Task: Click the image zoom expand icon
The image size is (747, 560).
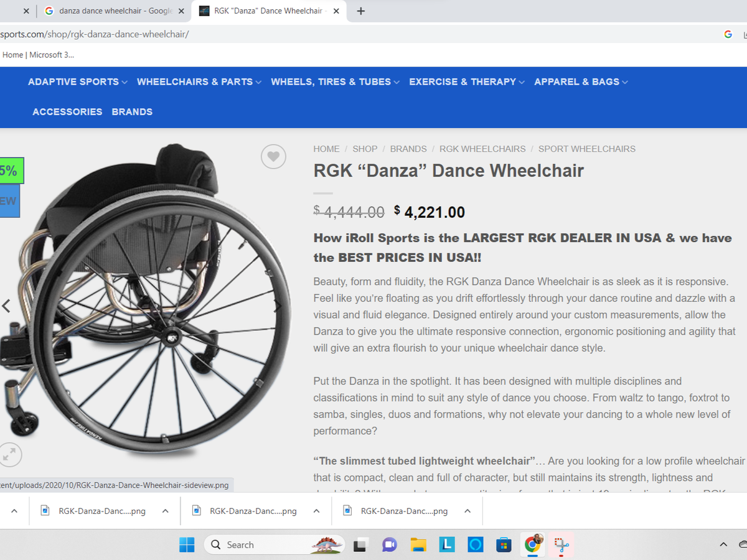Action: [9, 455]
